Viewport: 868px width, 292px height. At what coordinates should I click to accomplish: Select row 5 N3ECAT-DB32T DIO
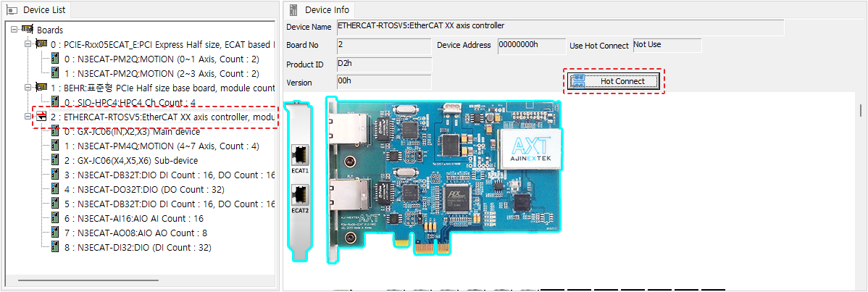point(170,204)
